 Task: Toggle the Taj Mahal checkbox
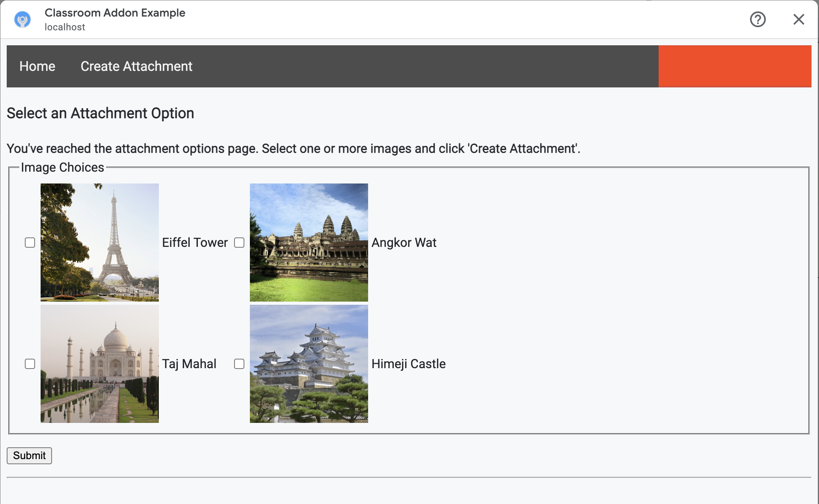[30, 364]
